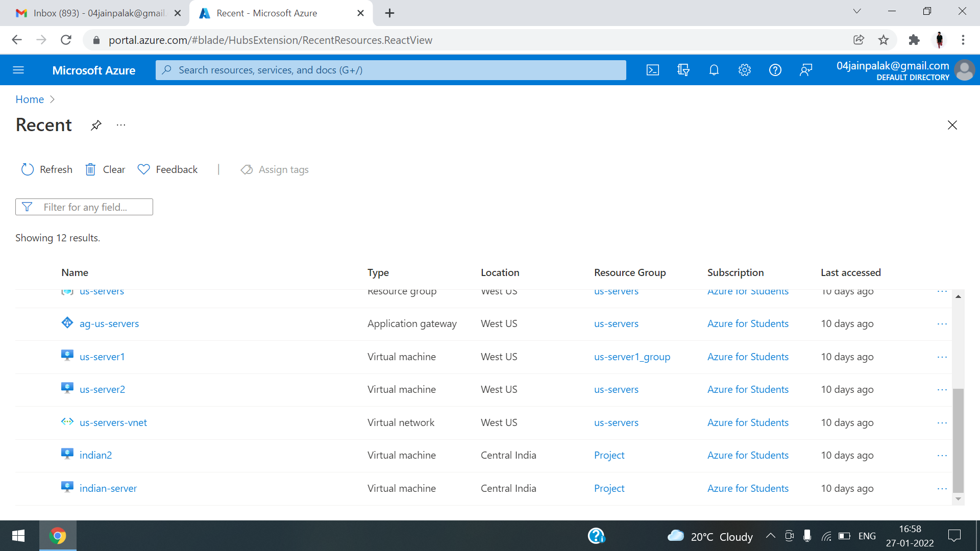Viewport: 980px width, 551px height.
Task: Click the Home breadcrumb link
Action: 30,99
